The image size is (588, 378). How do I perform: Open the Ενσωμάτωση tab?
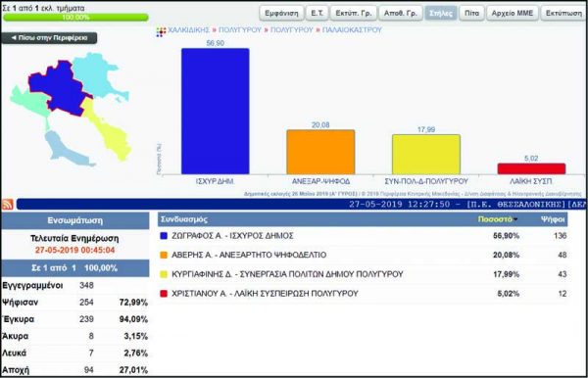[75, 220]
